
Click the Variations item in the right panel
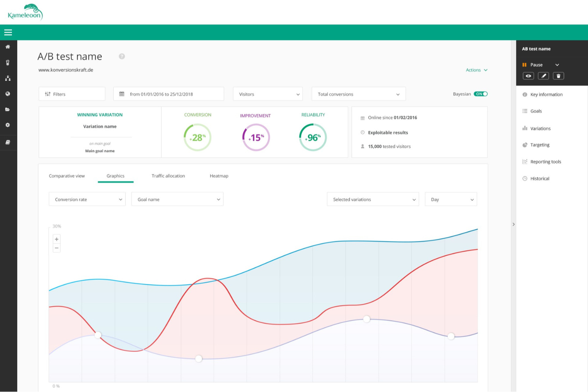pos(540,128)
